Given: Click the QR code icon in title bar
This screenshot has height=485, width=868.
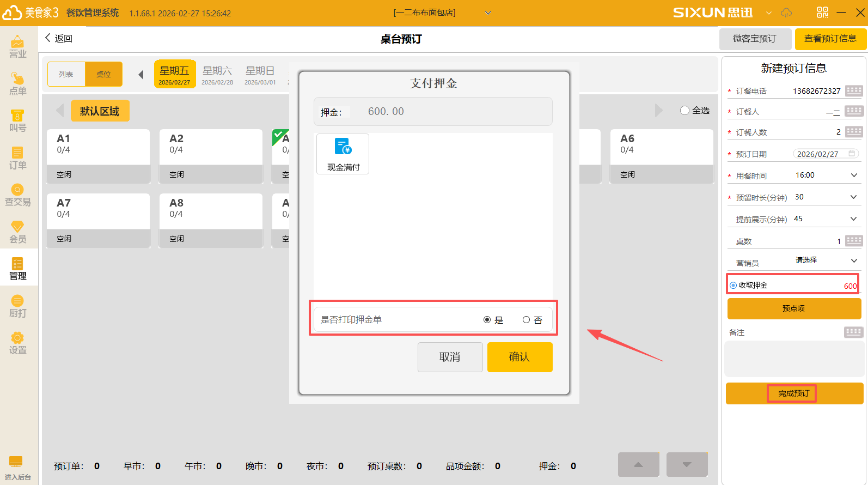Looking at the screenshot, I should pos(822,13).
